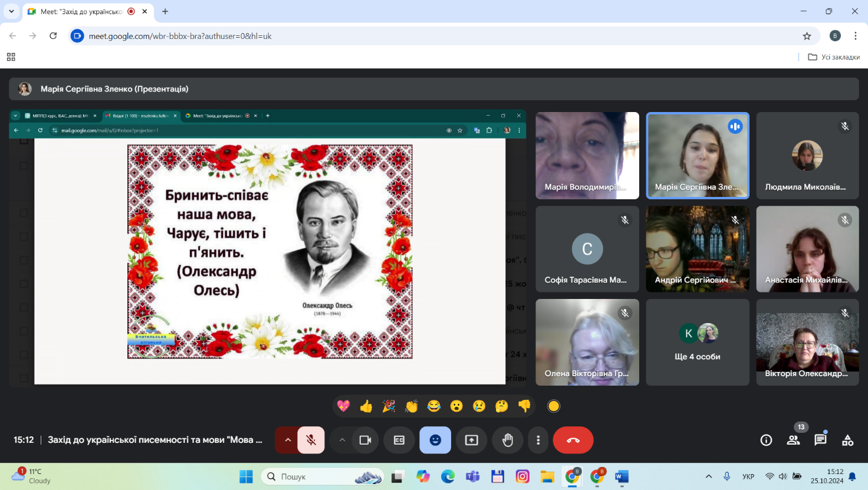
Task: Open a new browser tab
Action: [165, 11]
